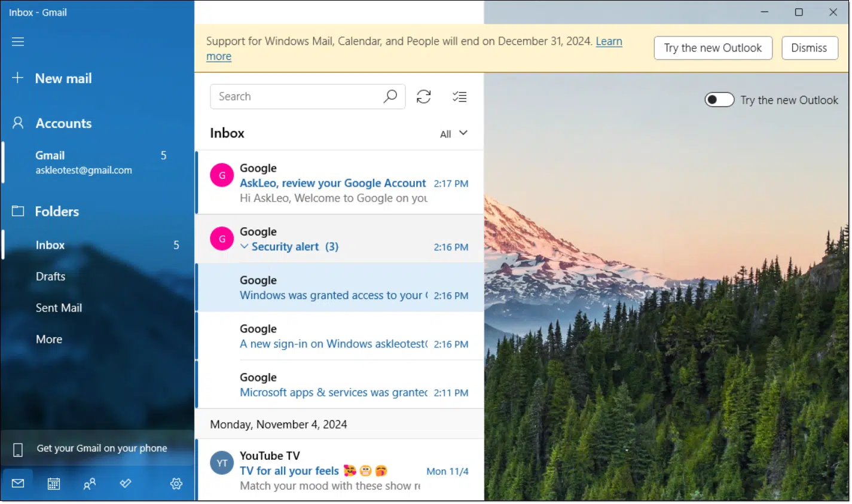The height and width of the screenshot is (504, 852).
Task: Open the People app icon
Action: point(90,484)
